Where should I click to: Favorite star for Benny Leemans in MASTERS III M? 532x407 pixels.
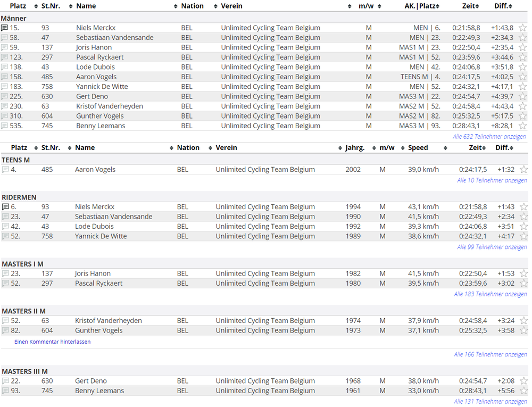[x=524, y=391]
